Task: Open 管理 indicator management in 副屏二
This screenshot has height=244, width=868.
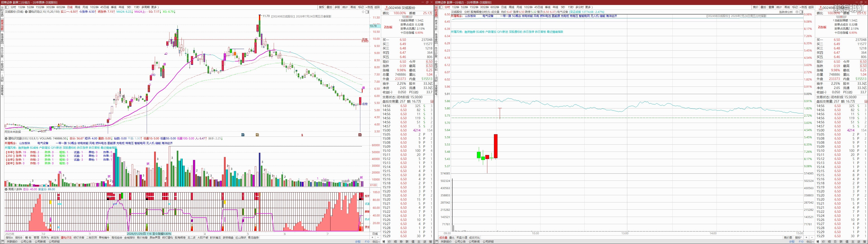Action: 36,238
